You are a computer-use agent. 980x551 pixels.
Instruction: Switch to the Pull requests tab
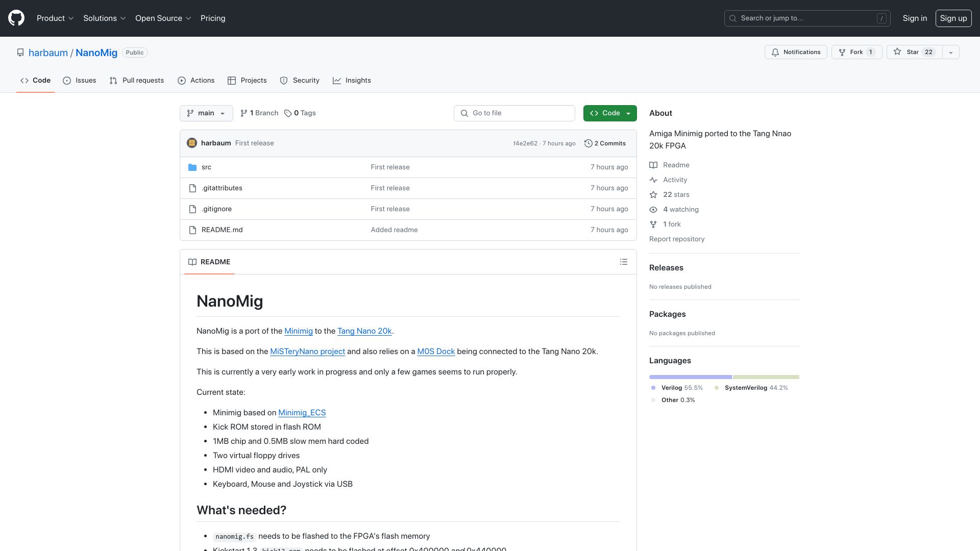pos(137,81)
